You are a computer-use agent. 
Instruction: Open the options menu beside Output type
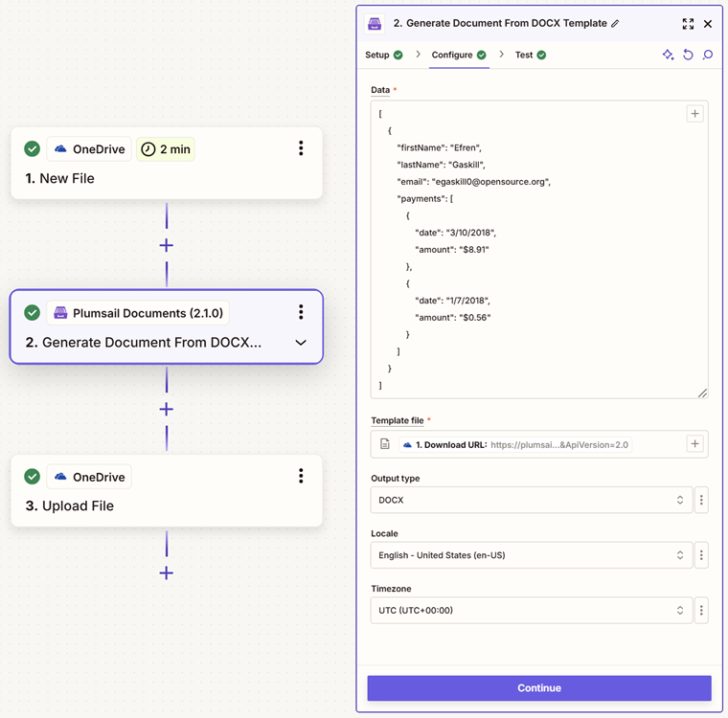(x=701, y=500)
